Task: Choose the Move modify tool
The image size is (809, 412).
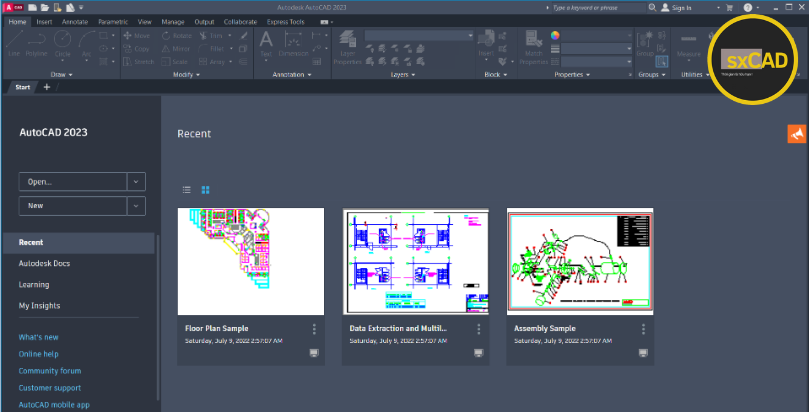Action: [137, 36]
